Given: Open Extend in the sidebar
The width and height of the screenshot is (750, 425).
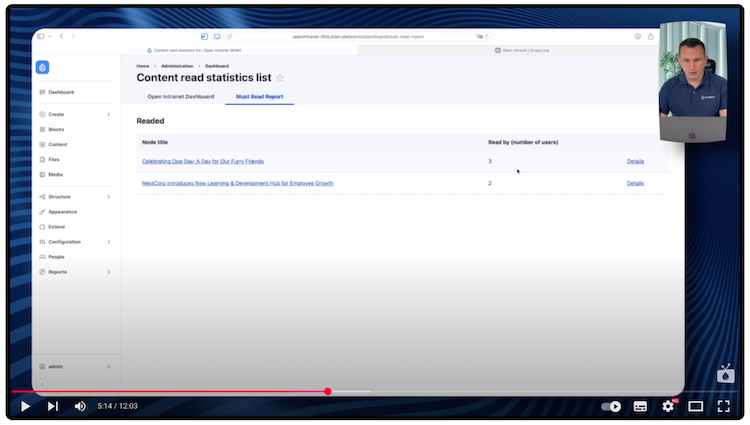Looking at the screenshot, I should (x=56, y=227).
